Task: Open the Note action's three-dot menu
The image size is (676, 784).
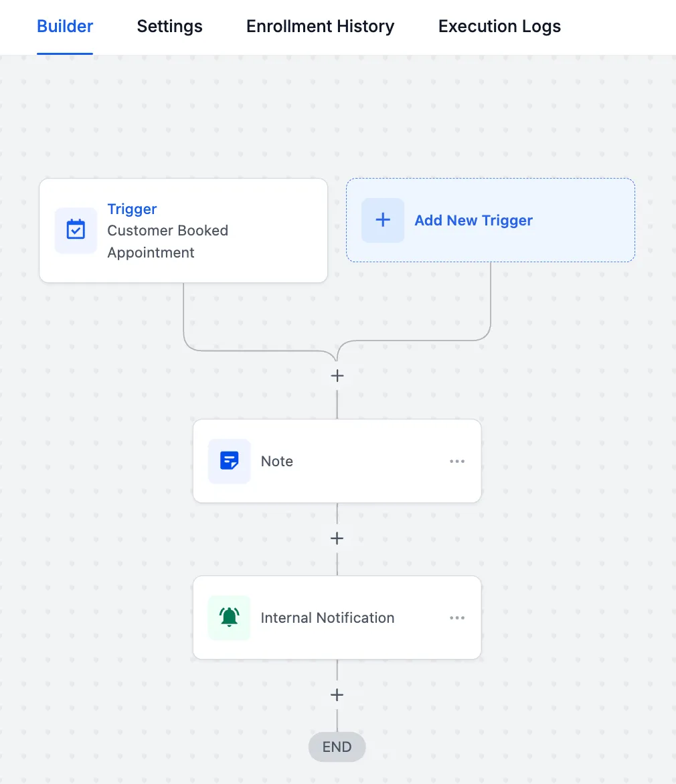Action: [x=457, y=461]
